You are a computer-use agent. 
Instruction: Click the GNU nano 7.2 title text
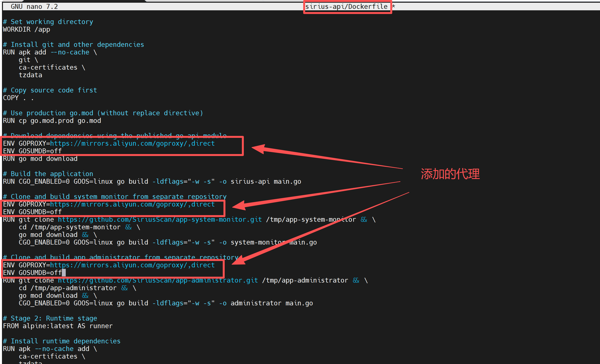[34, 7]
